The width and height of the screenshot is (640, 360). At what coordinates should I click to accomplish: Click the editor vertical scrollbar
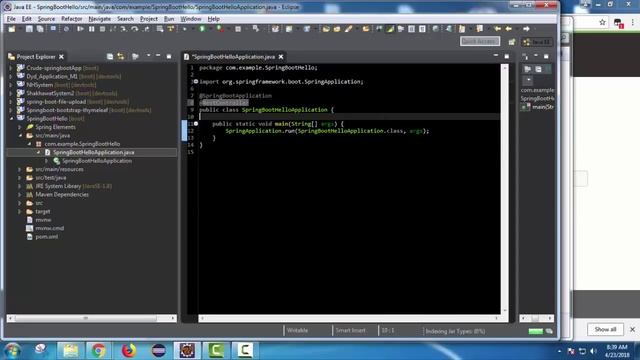[505, 189]
